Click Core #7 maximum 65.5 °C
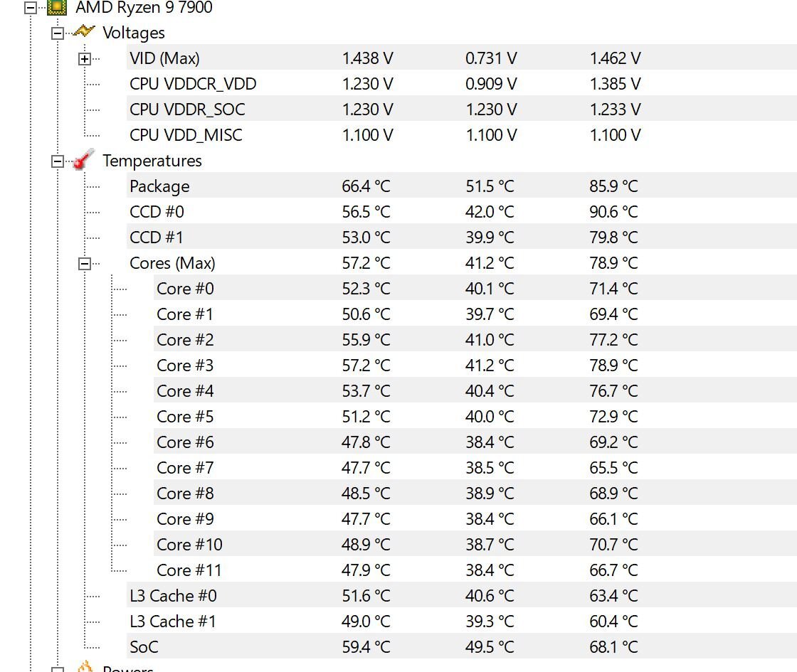The width and height of the screenshot is (797, 672). pos(613,467)
